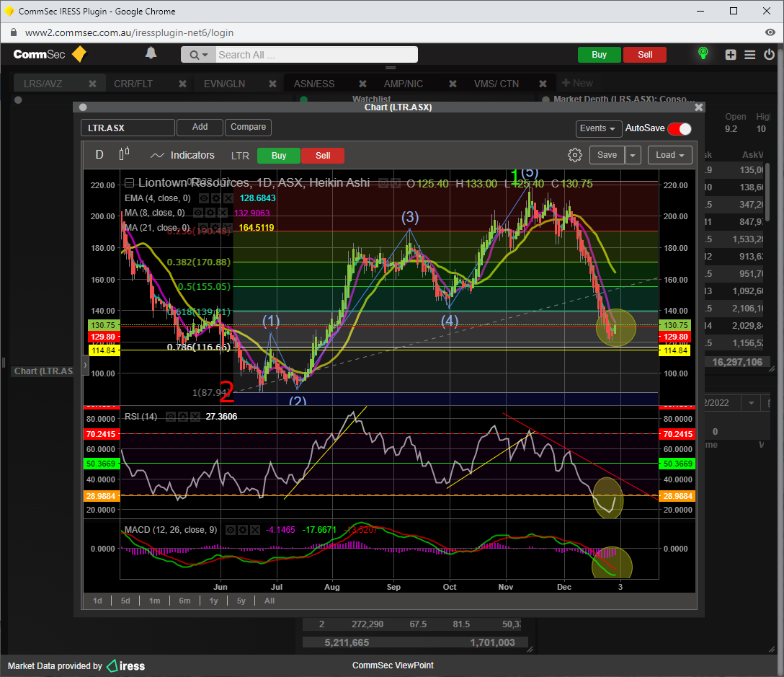The height and width of the screenshot is (677, 784).
Task: Open the Indicators menu
Action: pyautogui.click(x=182, y=155)
